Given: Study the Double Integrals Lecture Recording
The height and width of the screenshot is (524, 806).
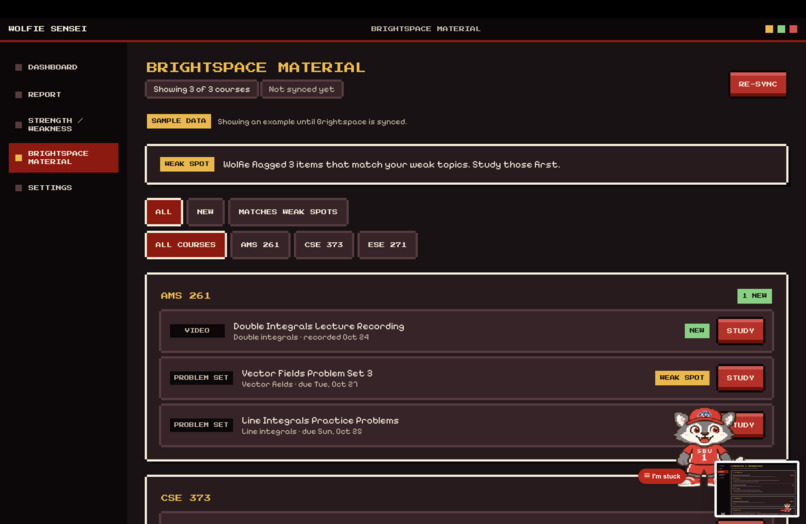Looking at the screenshot, I should coord(740,331).
